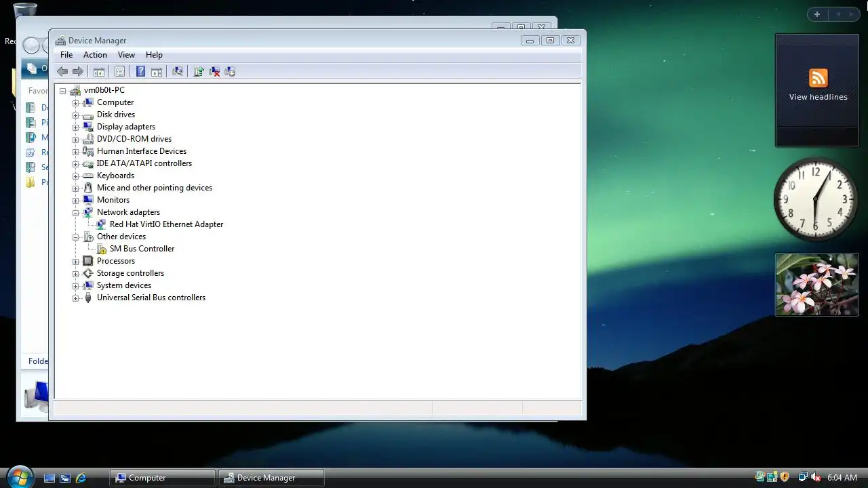Click the Show Desktop quick launch icon
The image size is (868, 488).
tap(50, 478)
